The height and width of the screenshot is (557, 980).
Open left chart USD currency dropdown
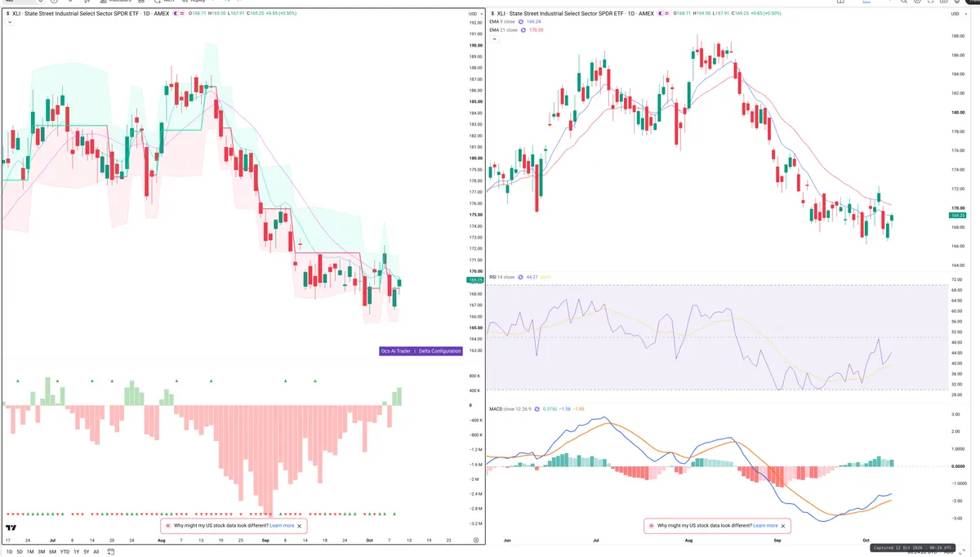pos(474,14)
